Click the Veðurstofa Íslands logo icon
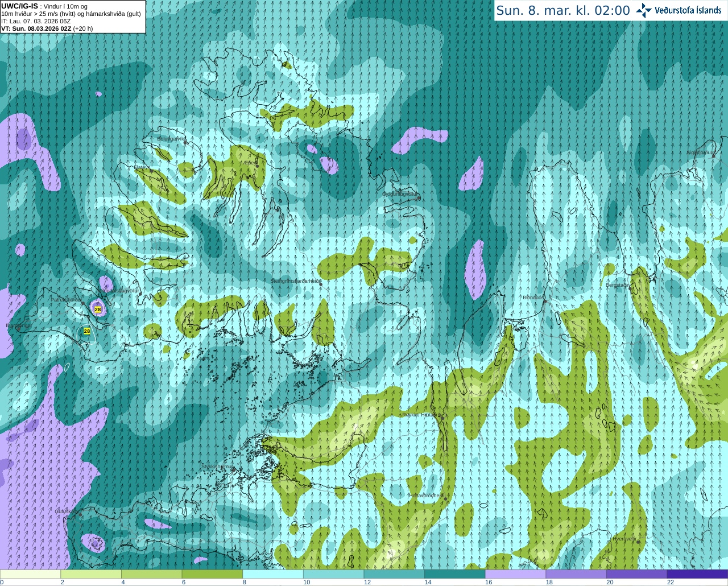The width and height of the screenshot is (728, 586). pos(644,10)
